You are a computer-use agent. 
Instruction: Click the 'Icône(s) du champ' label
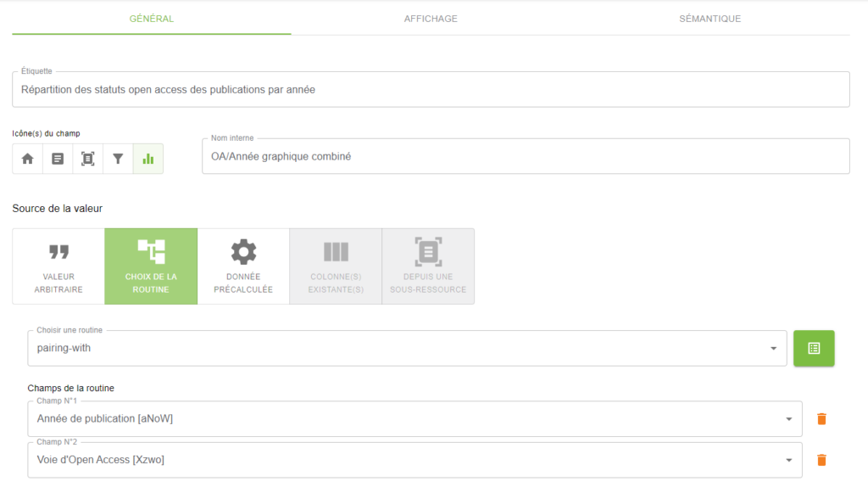(46, 133)
